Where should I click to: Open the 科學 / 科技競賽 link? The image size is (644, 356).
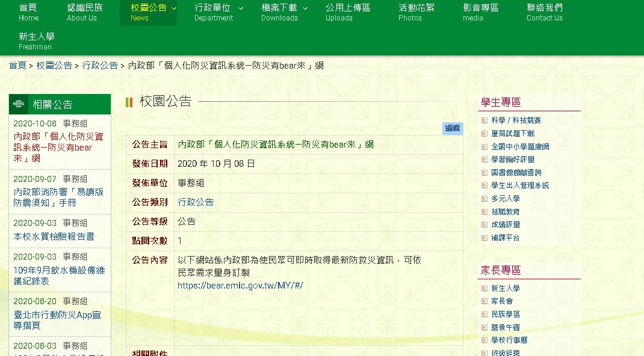[516, 120]
